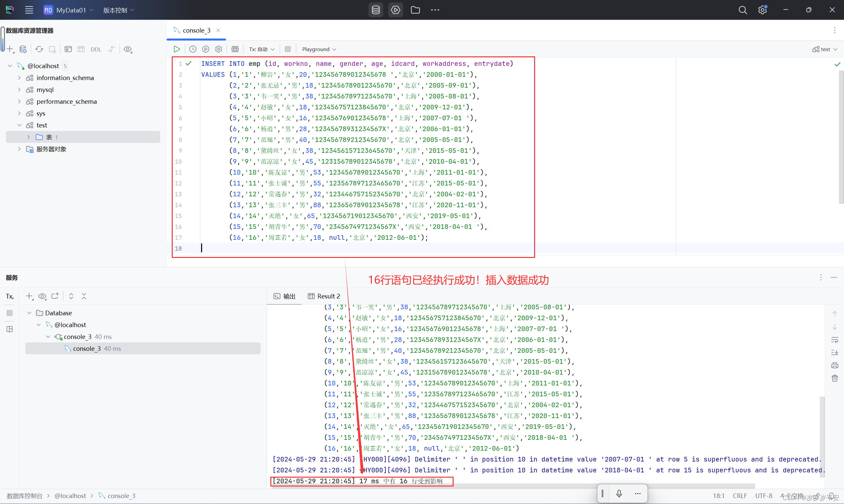Click the IDE settings gear in the title bar

[763, 10]
